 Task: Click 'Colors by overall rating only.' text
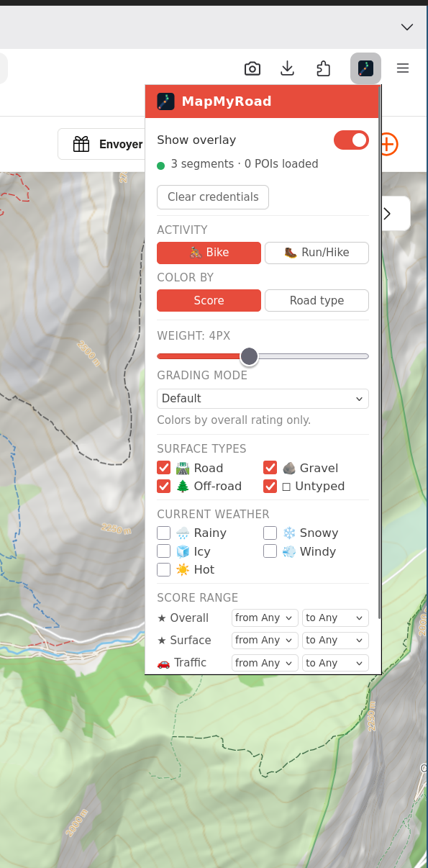[x=234, y=420]
